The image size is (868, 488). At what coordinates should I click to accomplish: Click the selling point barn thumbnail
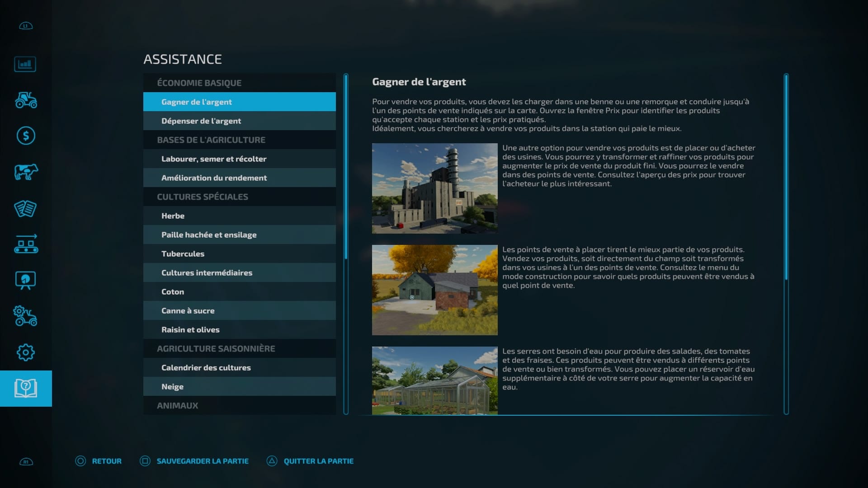point(434,290)
